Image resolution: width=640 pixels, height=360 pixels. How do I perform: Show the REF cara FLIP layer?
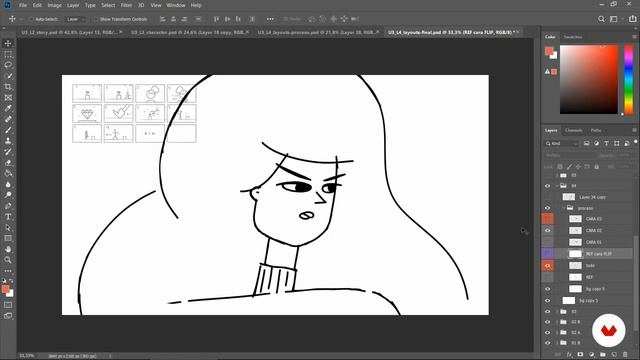pyautogui.click(x=548, y=254)
